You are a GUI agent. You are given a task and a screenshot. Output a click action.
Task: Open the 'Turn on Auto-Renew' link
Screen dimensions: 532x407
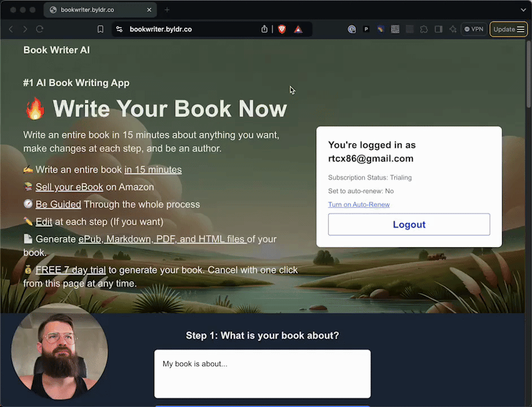359,204
